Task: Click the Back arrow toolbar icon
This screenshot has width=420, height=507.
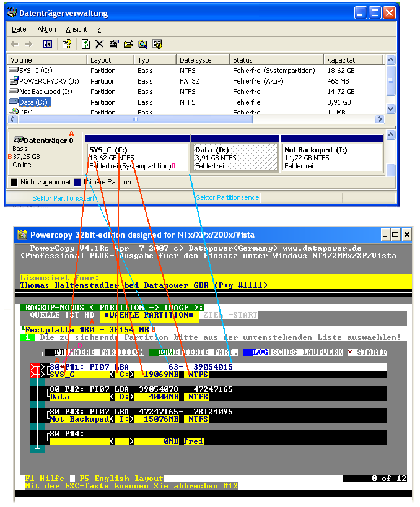Action: click(x=14, y=44)
